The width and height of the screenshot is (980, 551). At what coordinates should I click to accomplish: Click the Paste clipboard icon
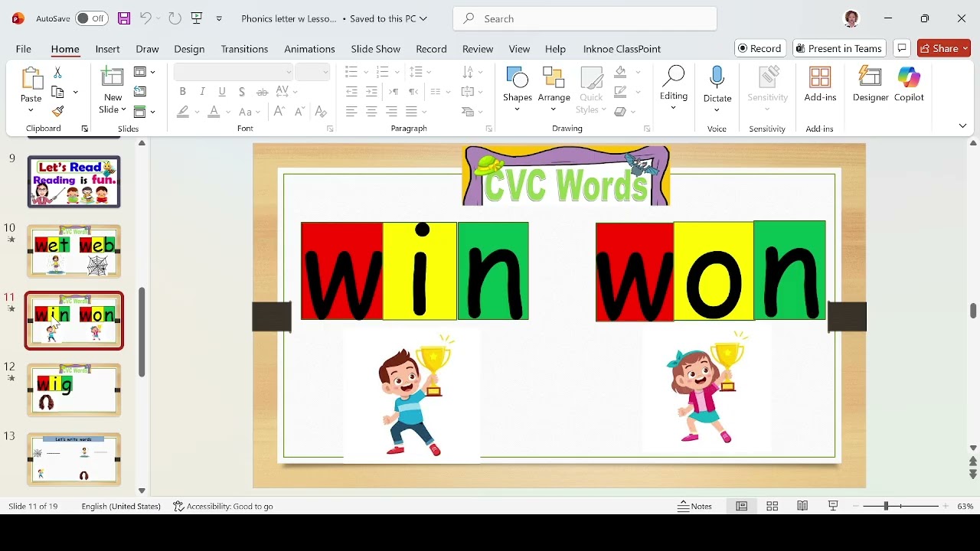[x=31, y=80]
